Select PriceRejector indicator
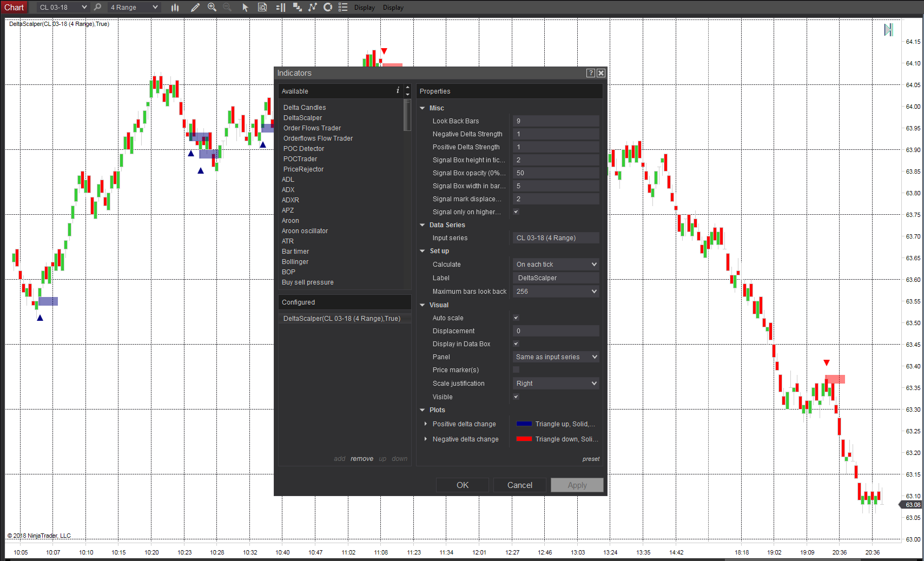Screen dimensions: 924x561 click(303, 169)
